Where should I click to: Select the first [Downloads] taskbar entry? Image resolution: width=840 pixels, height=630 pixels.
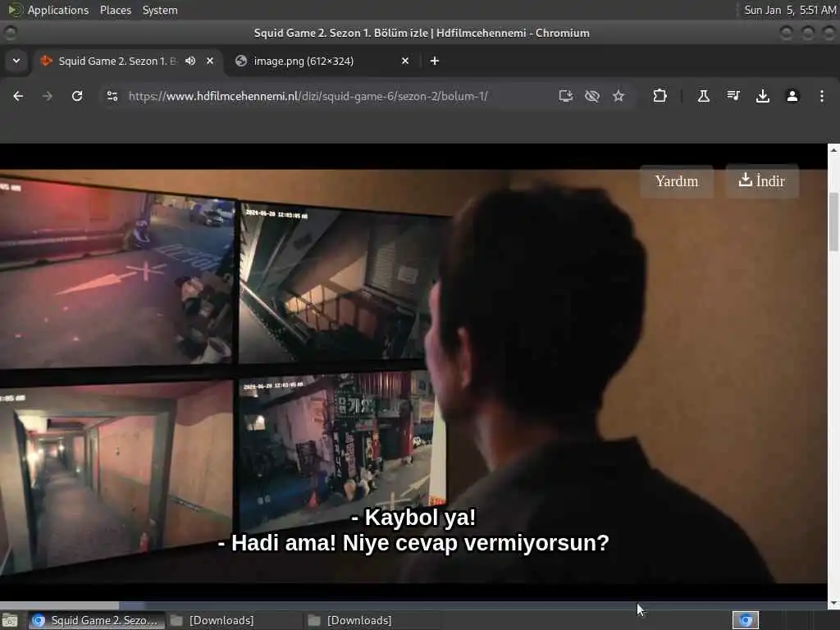[x=234, y=620]
